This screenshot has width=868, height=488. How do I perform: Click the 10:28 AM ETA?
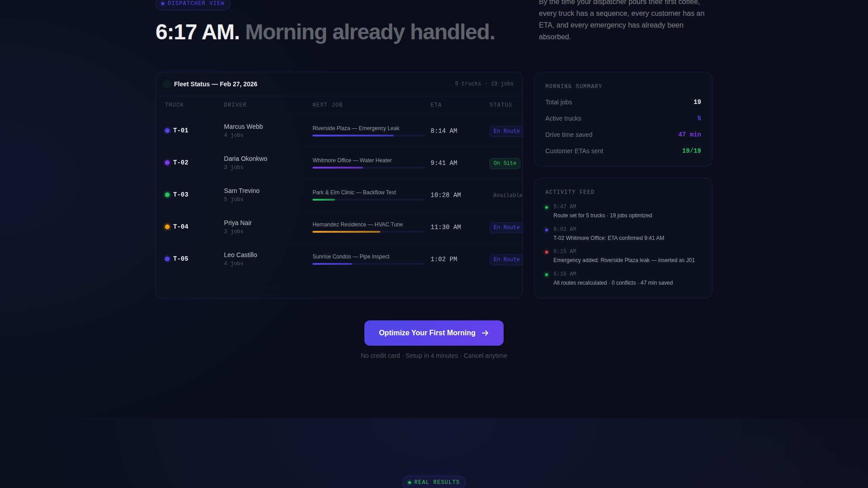click(446, 195)
